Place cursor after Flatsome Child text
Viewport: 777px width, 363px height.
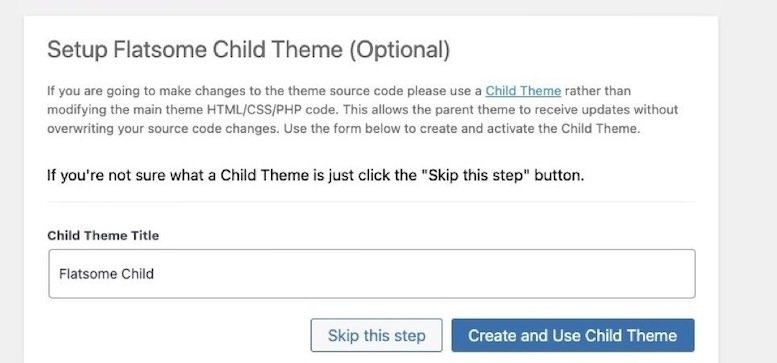155,274
